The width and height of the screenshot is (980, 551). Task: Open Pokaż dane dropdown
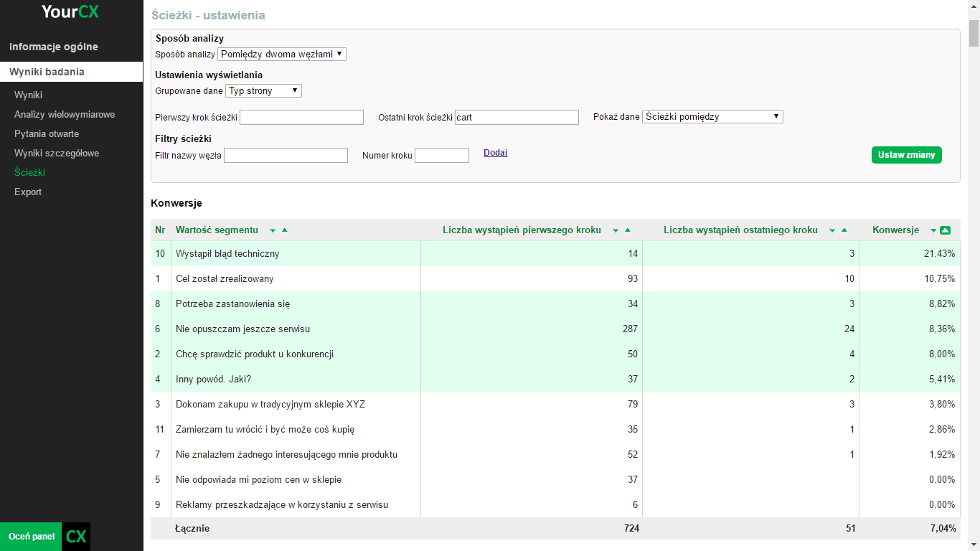(x=712, y=116)
